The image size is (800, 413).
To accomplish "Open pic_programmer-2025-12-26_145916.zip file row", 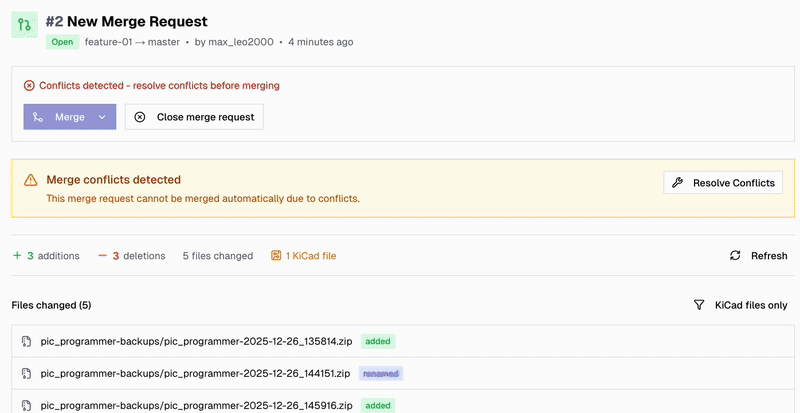I will (x=403, y=401).
